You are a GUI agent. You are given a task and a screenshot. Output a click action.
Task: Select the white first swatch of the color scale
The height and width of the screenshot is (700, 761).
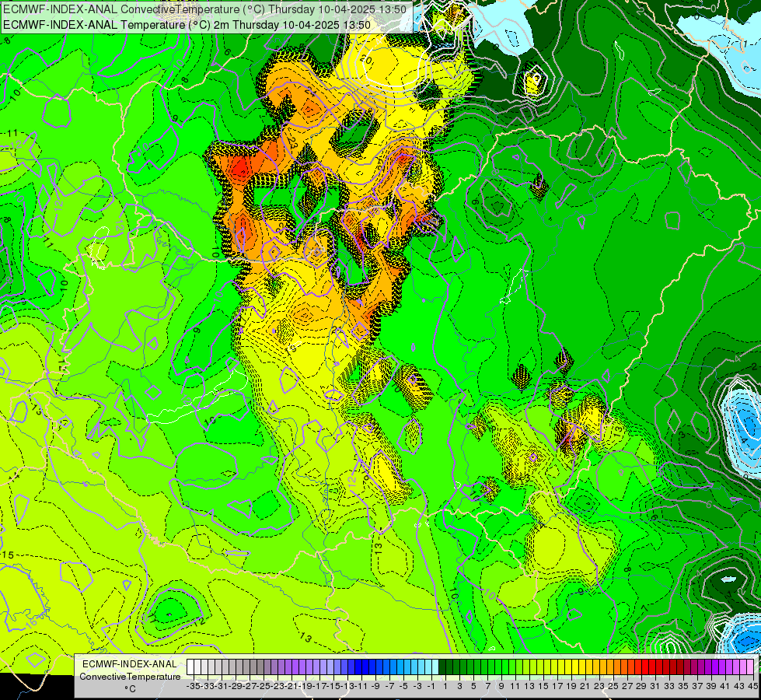[190, 667]
